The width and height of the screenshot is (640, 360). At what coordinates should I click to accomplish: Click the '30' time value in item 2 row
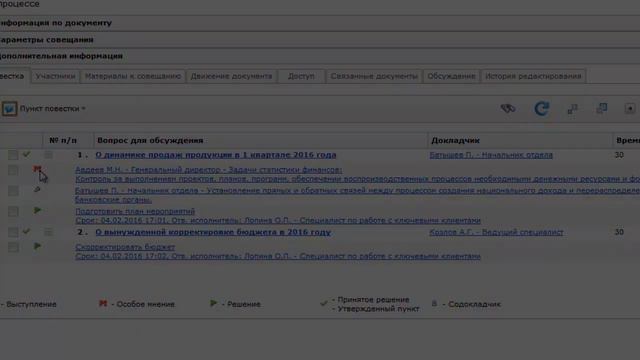pos(619,232)
